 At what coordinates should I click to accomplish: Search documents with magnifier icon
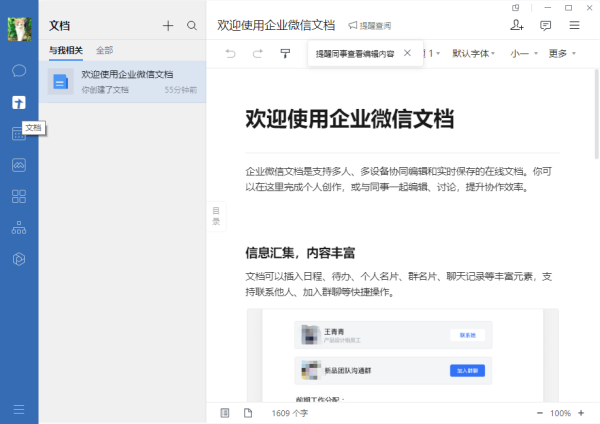192,26
